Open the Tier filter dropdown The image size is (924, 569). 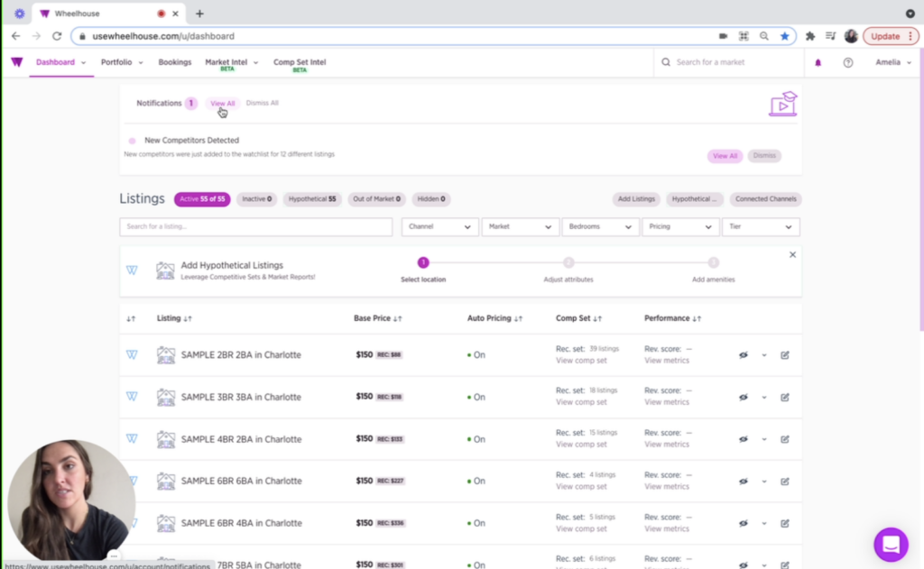click(x=761, y=226)
